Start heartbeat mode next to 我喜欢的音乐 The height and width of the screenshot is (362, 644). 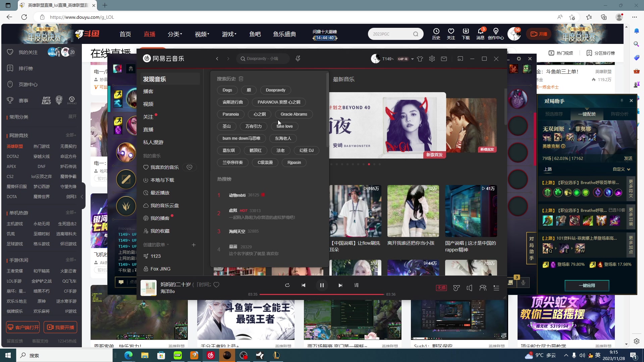[190, 167]
